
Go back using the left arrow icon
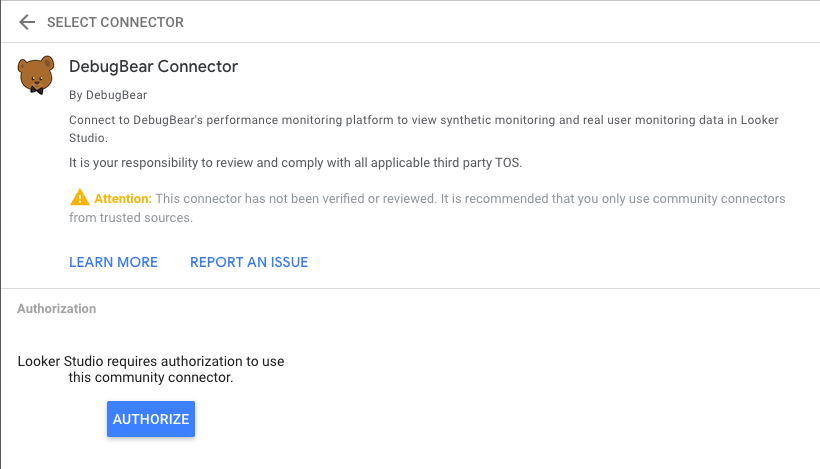[27, 22]
